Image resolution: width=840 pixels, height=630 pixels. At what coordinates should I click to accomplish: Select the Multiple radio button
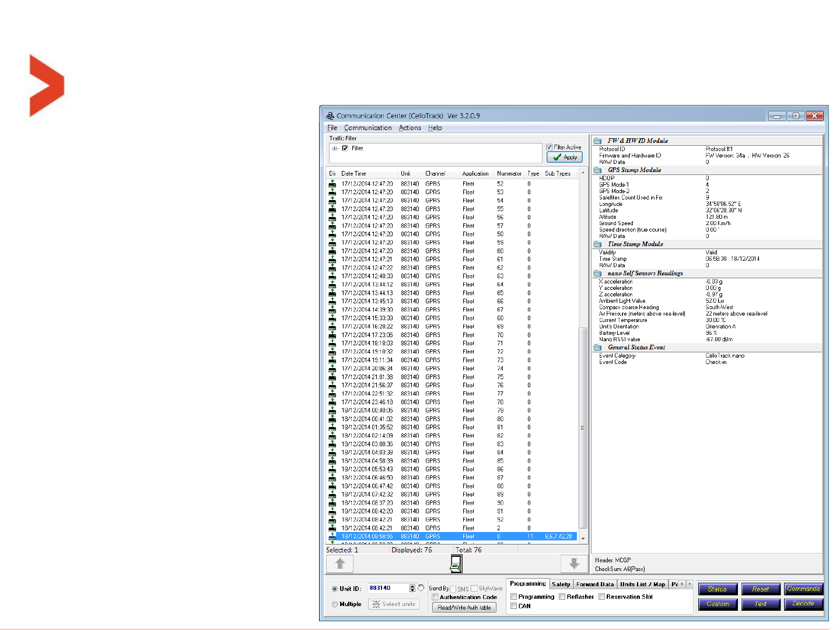(x=335, y=604)
